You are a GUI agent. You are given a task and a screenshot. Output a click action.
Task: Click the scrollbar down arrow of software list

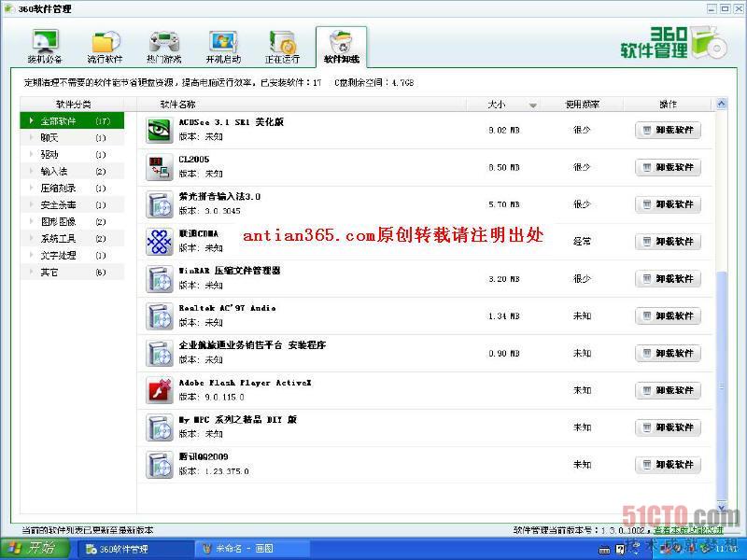coord(721,508)
